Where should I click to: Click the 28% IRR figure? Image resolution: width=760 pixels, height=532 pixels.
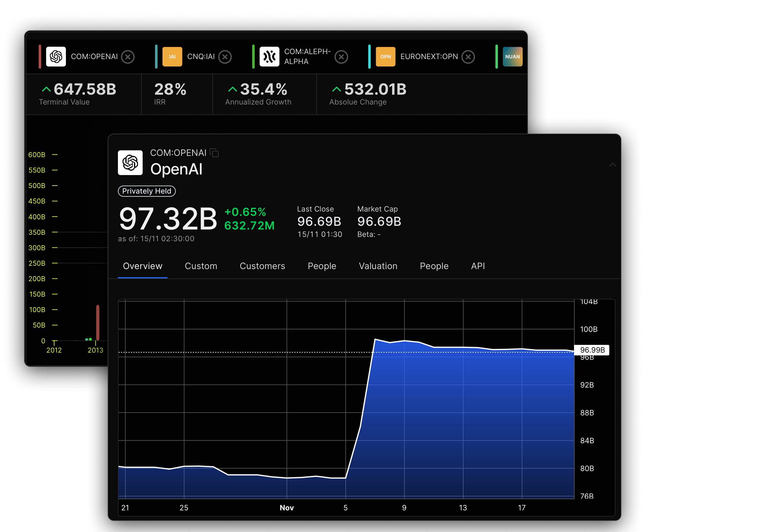[x=171, y=89]
